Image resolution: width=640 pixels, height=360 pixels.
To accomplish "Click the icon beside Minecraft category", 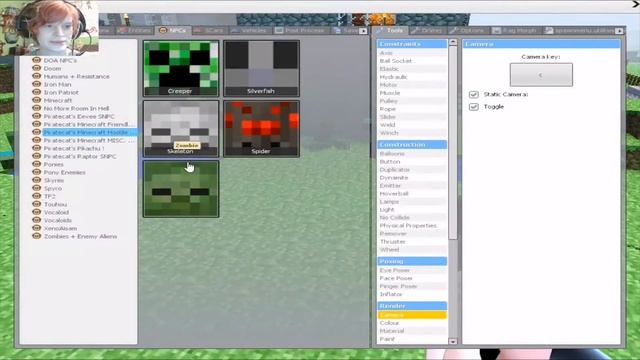I will 37,100.
